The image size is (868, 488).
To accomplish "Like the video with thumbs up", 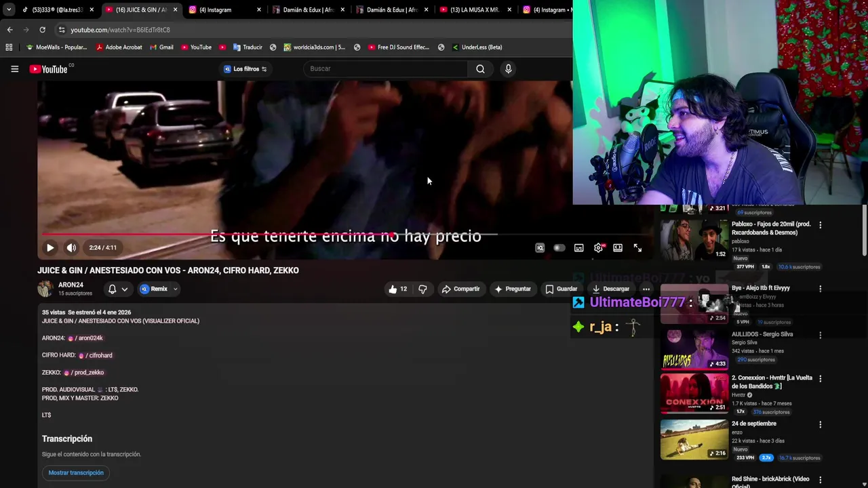I will pyautogui.click(x=397, y=289).
